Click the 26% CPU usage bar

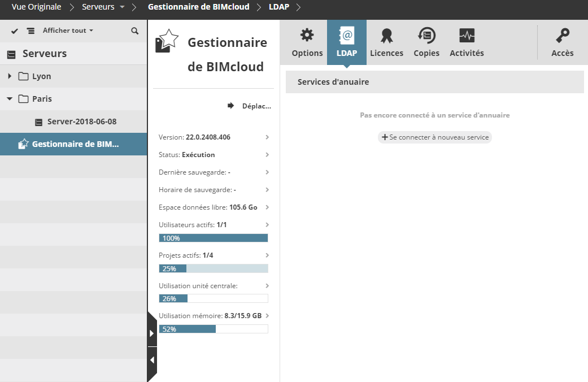click(214, 299)
